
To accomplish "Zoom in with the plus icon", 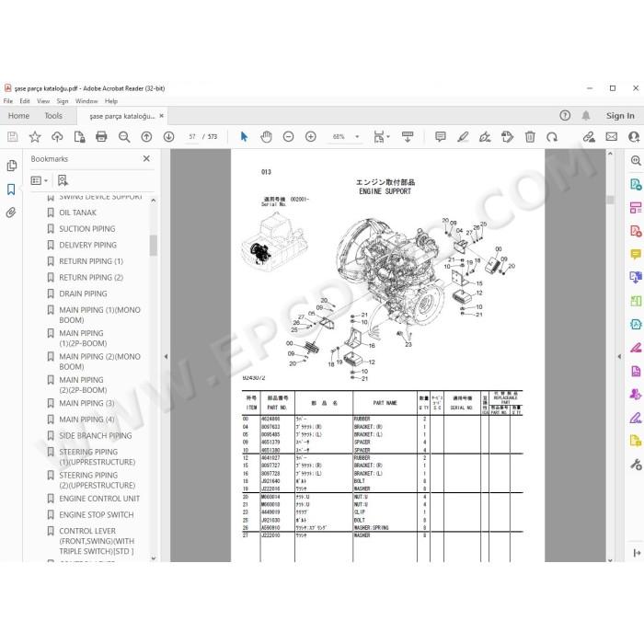I will click(311, 137).
